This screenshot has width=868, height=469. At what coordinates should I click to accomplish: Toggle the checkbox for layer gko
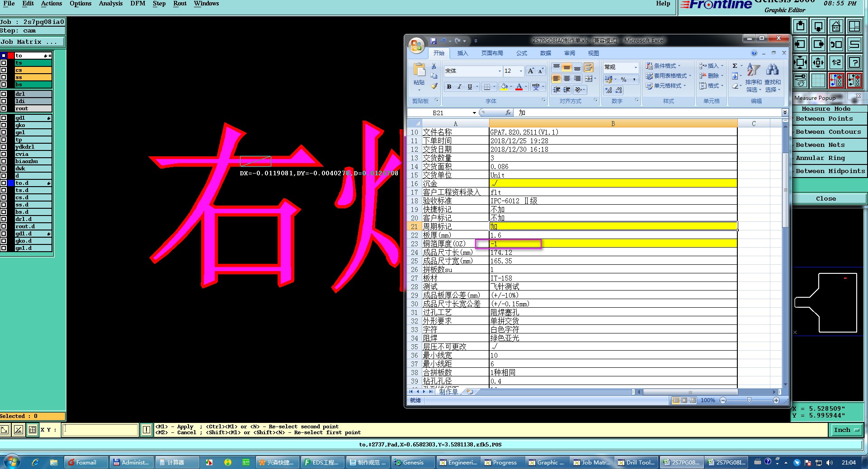4,125
